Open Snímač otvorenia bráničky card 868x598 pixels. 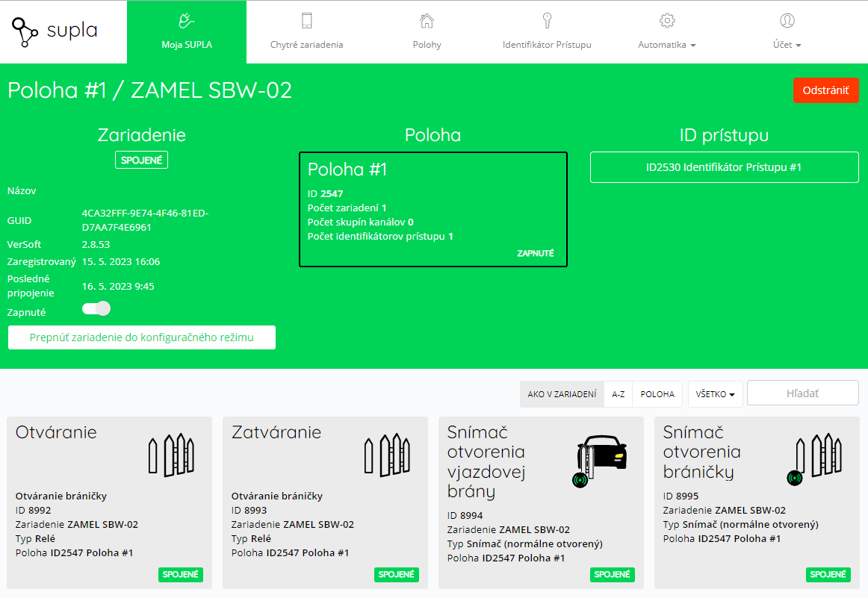click(x=757, y=503)
